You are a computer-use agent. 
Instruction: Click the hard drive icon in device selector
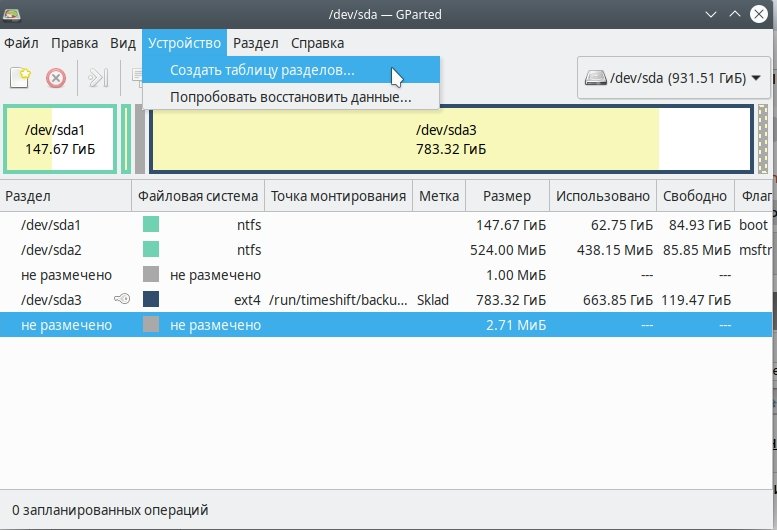[x=595, y=78]
